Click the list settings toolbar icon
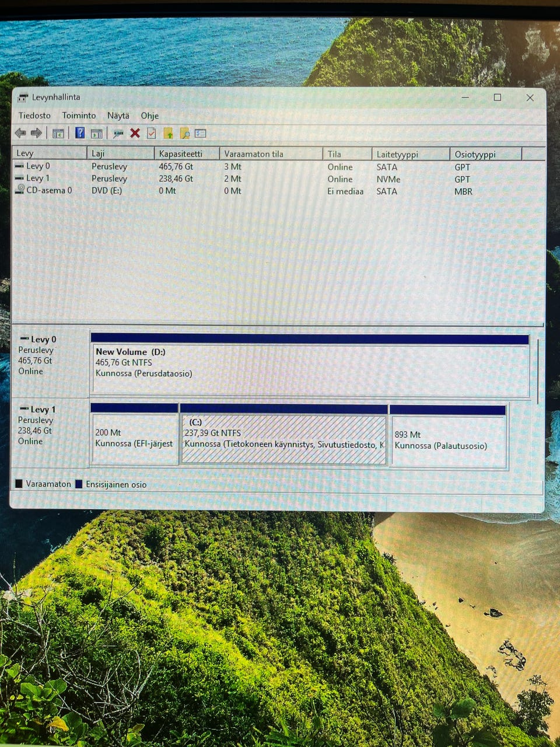The height and width of the screenshot is (747, 560). coord(201,134)
